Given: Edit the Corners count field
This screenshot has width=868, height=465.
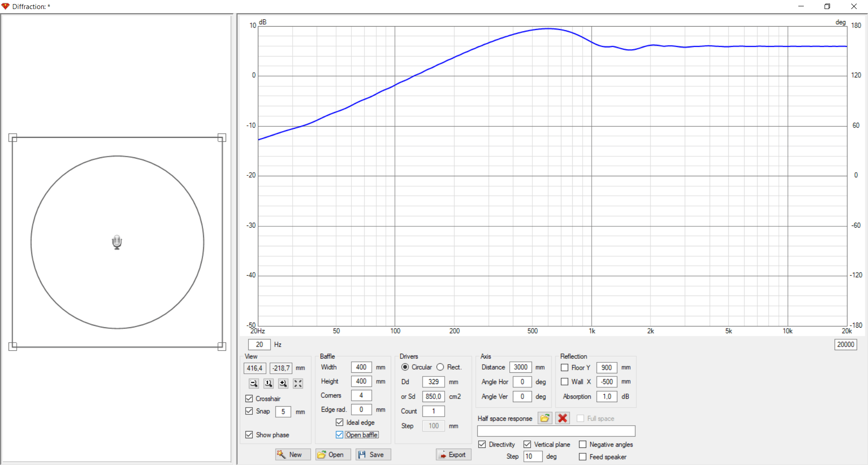Looking at the screenshot, I should point(361,395).
